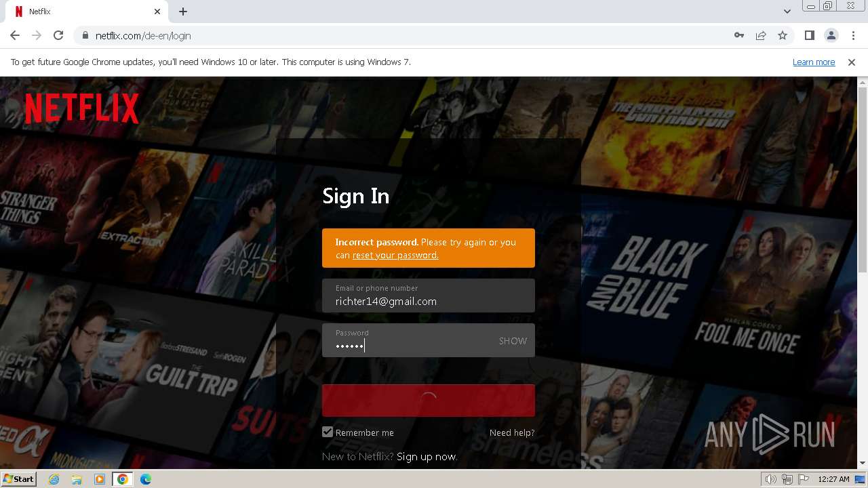868x488 pixels.
Task: Click the Netflix logo
Action: (x=82, y=108)
